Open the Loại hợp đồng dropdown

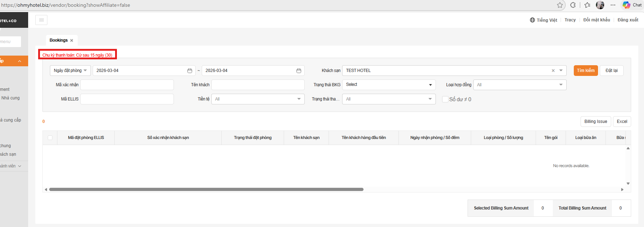pos(520,85)
